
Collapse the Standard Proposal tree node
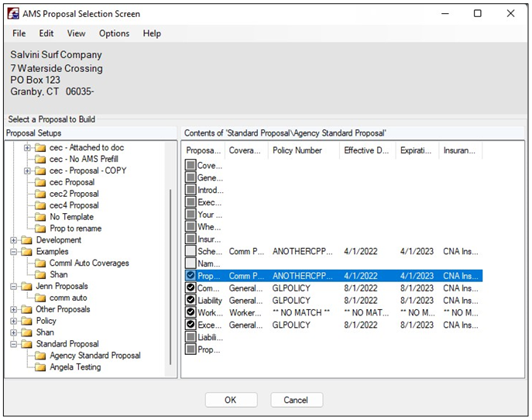[x=14, y=344]
